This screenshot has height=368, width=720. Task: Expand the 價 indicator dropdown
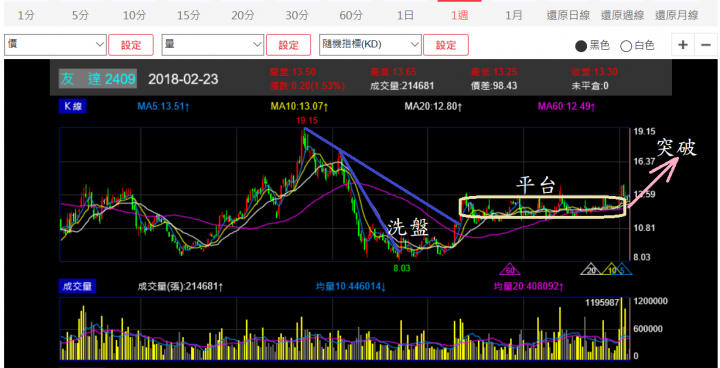pos(56,45)
